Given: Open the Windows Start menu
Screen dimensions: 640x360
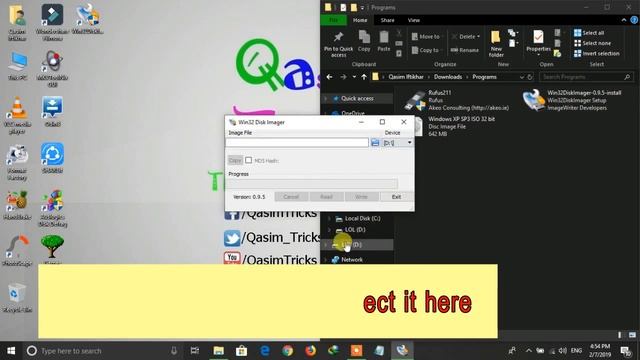Looking at the screenshot, I should (x=11, y=351).
